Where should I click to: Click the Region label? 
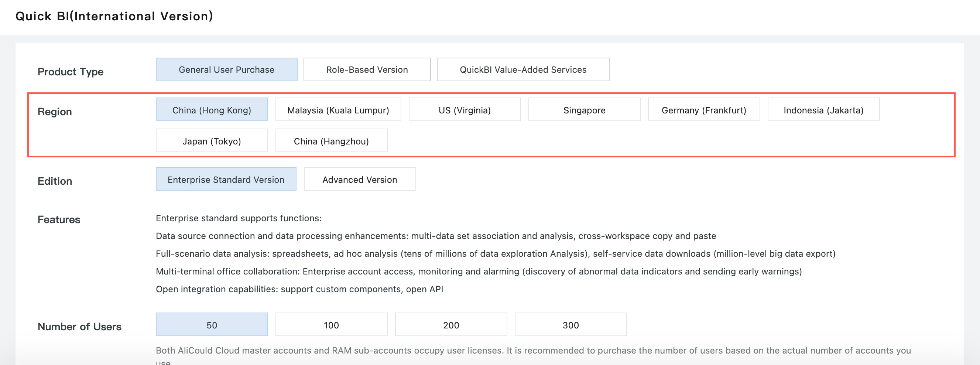pyautogui.click(x=54, y=112)
